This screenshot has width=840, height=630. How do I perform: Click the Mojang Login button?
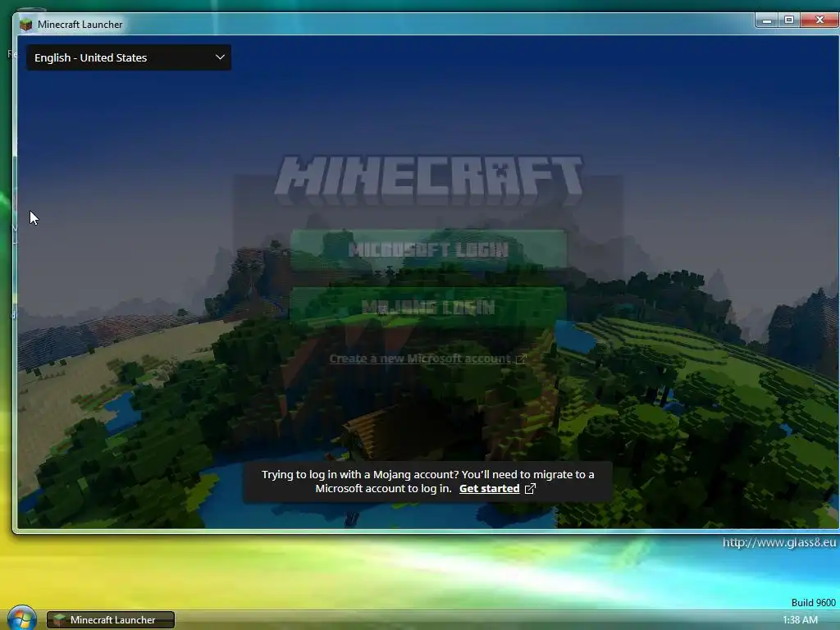[x=428, y=307]
